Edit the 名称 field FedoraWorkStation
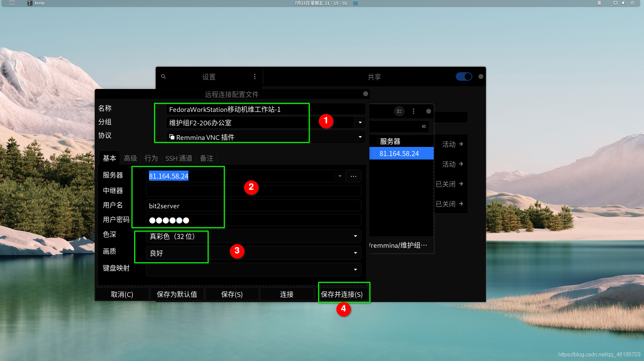Viewport: 644px width, 361px height. click(266, 109)
